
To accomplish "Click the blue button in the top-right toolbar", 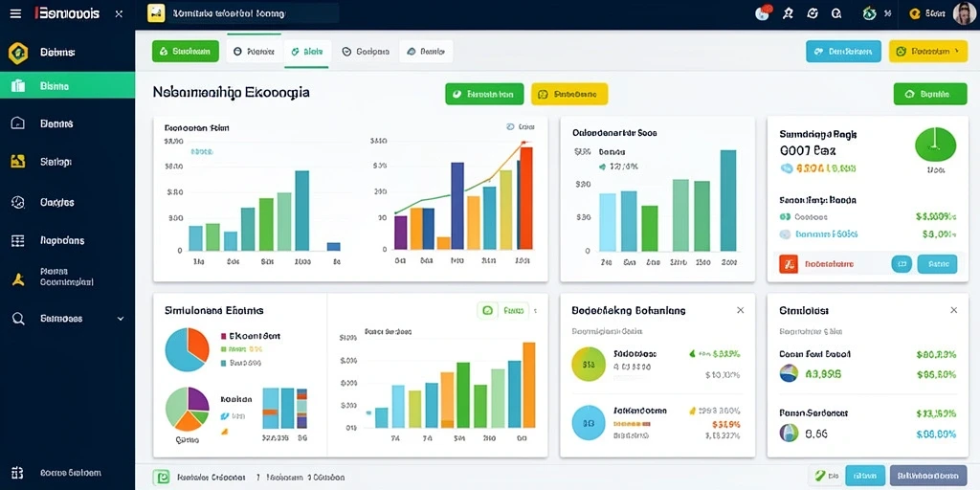I will (x=843, y=52).
